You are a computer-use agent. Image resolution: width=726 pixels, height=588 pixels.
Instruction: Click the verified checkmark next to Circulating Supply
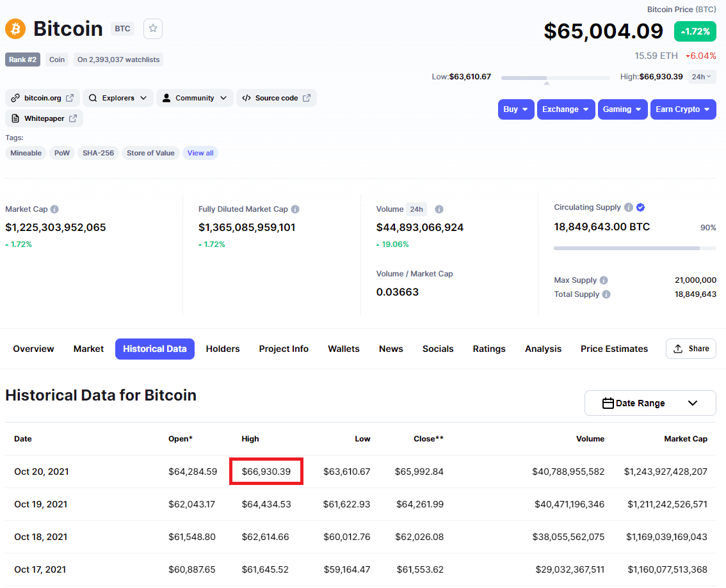(640, 207)
